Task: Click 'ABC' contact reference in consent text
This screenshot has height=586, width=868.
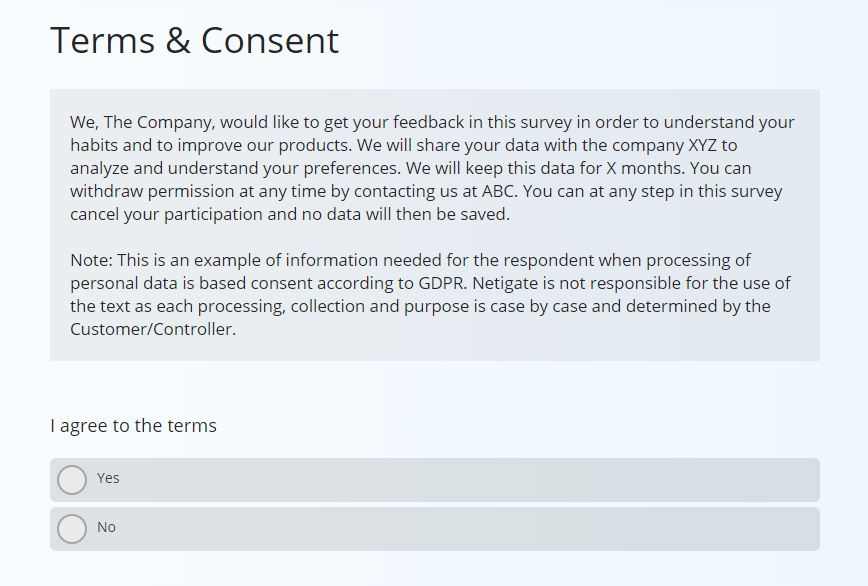Action: [499, 191]
